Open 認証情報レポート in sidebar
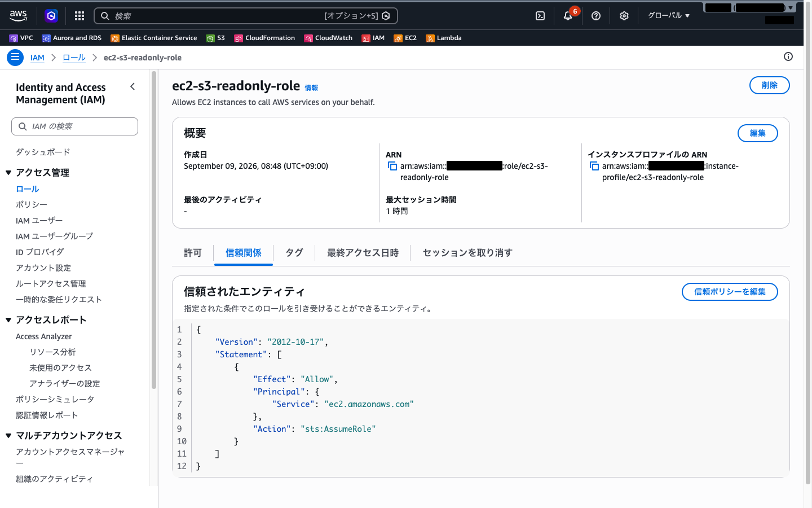 [47, 415]
